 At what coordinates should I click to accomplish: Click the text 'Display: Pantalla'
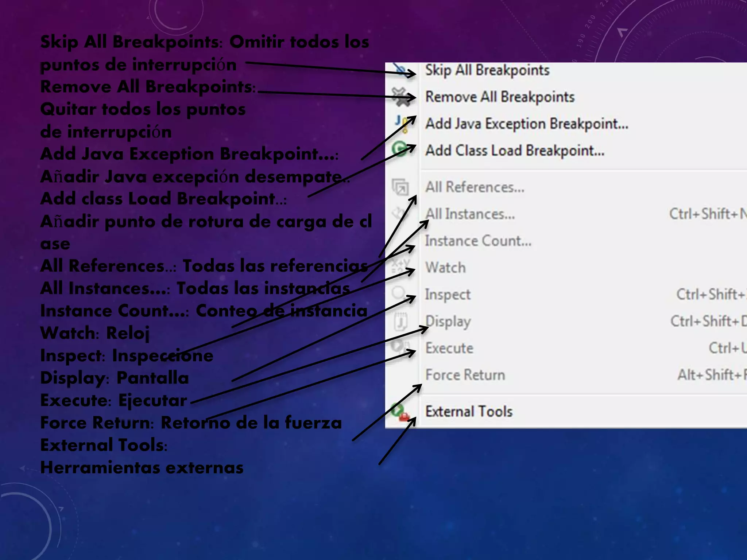coord(115,378)
